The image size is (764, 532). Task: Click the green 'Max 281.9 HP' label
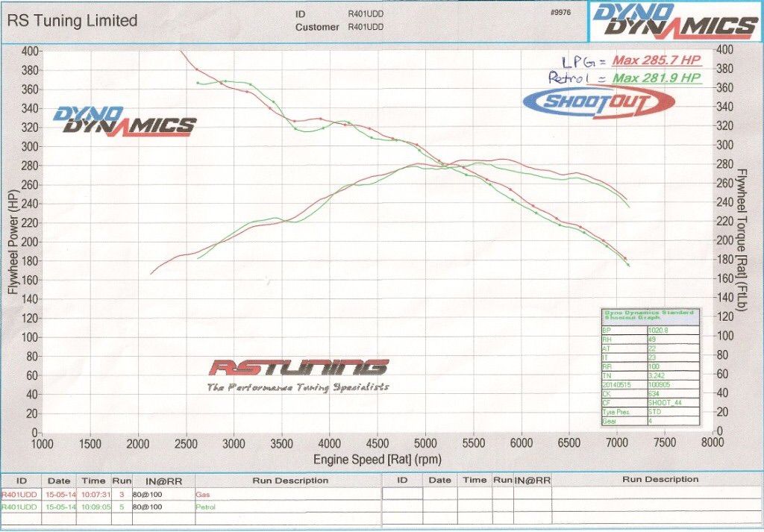pos(657,78)
